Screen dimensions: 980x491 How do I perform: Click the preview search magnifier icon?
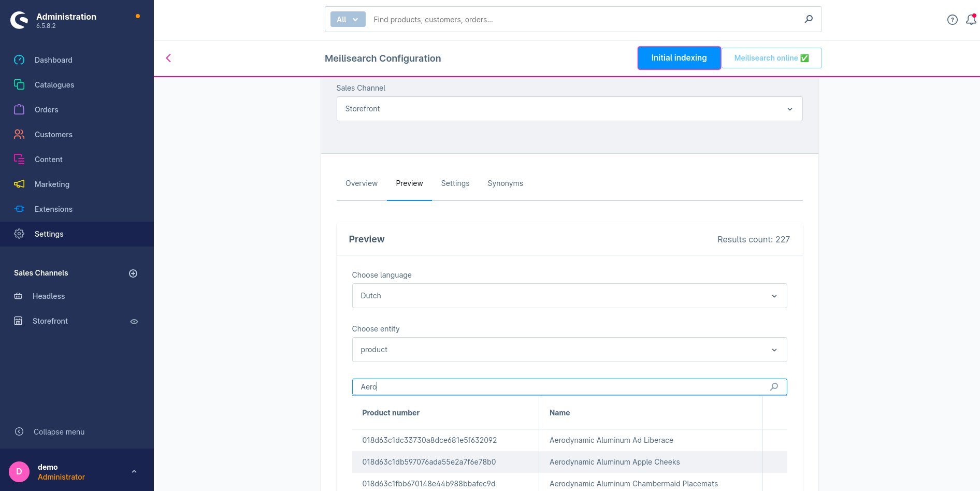click(x=774, y=387)
